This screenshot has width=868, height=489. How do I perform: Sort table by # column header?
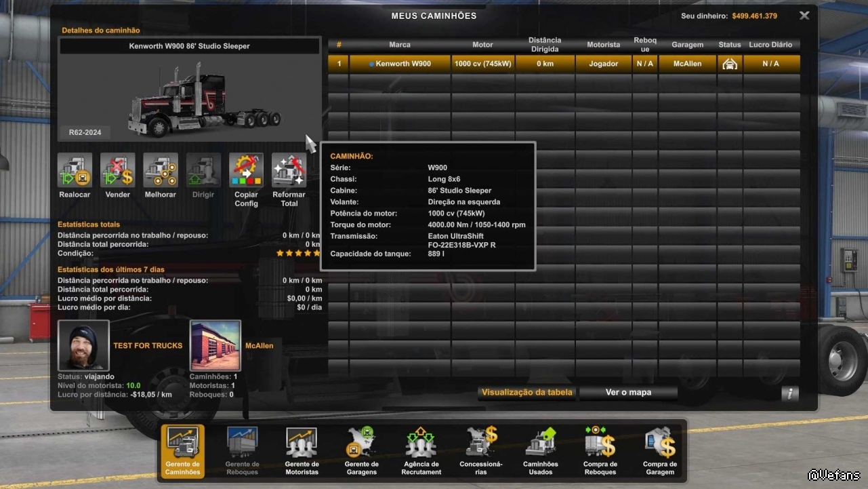339,45
